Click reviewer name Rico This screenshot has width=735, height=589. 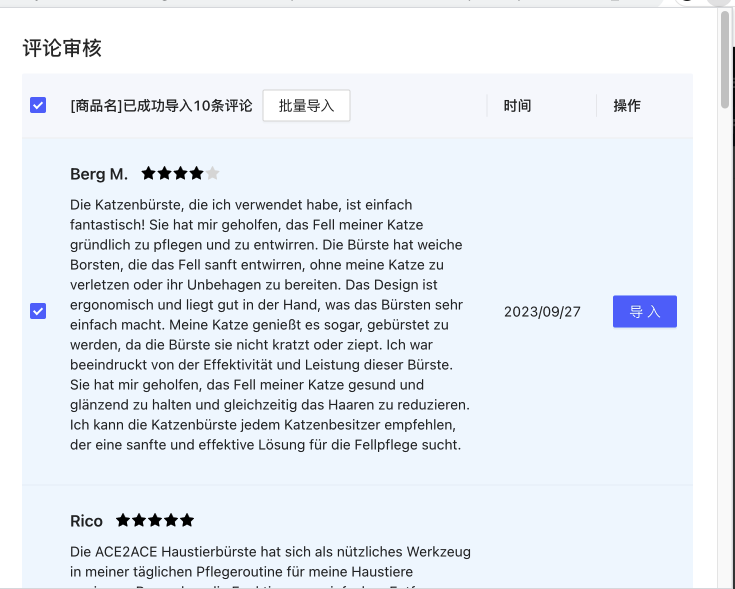pos(86,521)
